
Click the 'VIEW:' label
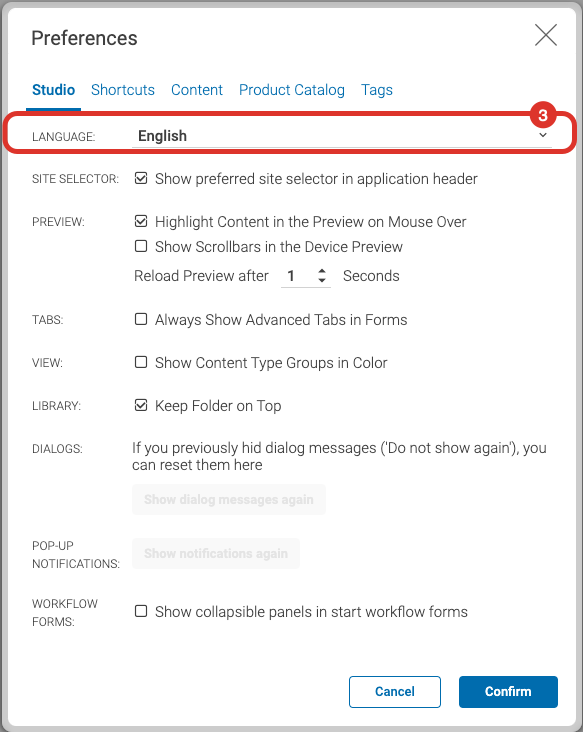click(x=47, y=363)
